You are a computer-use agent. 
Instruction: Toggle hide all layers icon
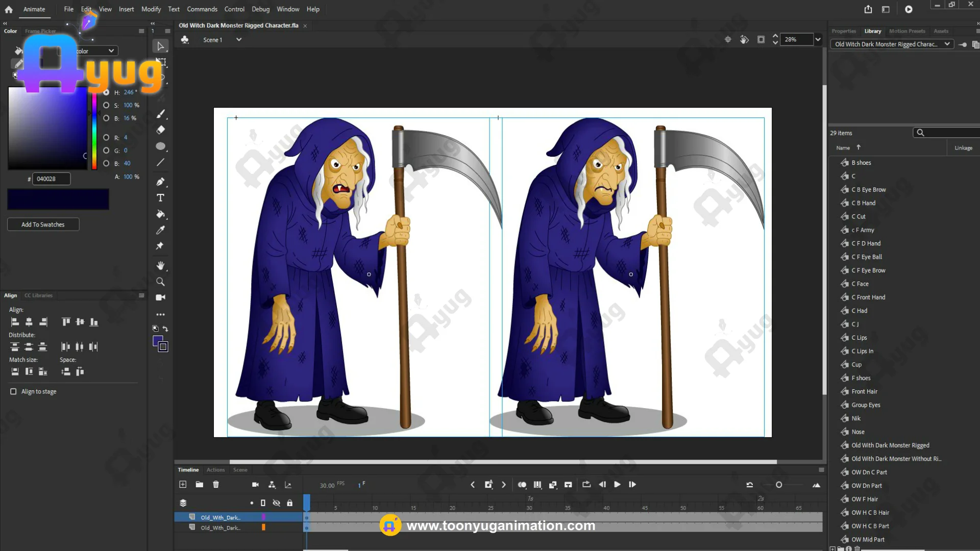(276, 503)
